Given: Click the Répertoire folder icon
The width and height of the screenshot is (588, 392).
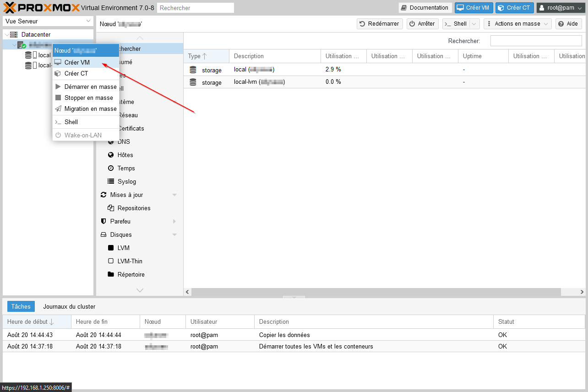Looking at the screenshot, I should click(x=111, y=274).
